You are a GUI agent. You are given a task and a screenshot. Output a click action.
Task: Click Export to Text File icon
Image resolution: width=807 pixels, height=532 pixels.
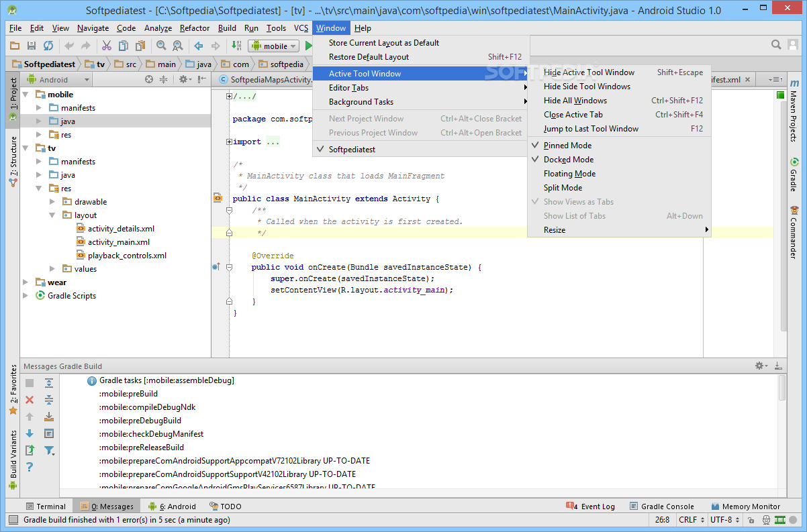30,450
